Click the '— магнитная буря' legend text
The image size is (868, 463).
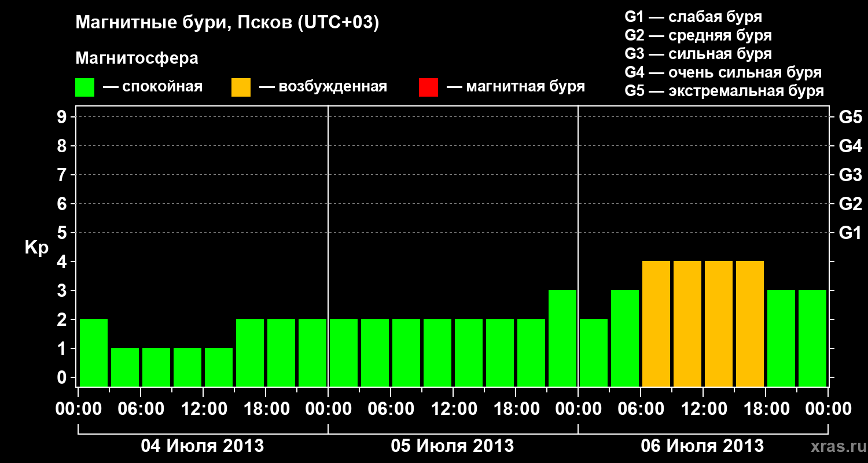(516, 87)
